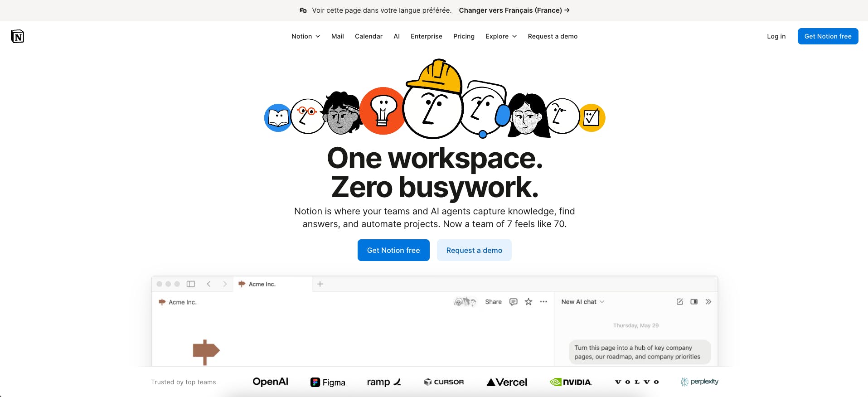Click the ramp logo
The width and height of the screenshot is (868, 397).
pos(384,382)
